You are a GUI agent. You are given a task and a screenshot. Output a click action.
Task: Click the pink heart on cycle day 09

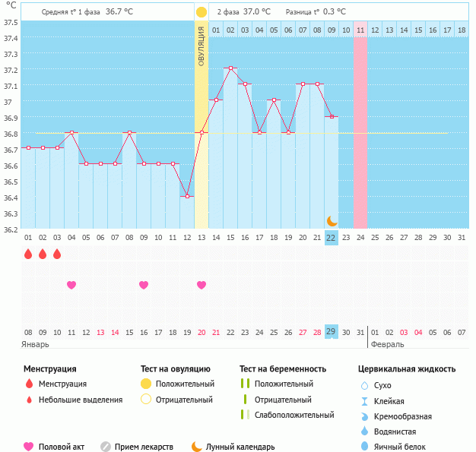(x=144, y=285)
